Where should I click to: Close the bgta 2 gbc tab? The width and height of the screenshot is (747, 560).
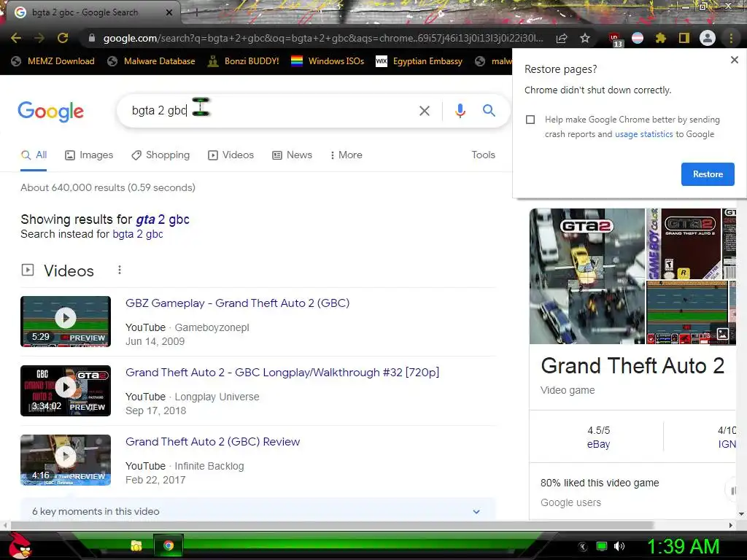169,12
